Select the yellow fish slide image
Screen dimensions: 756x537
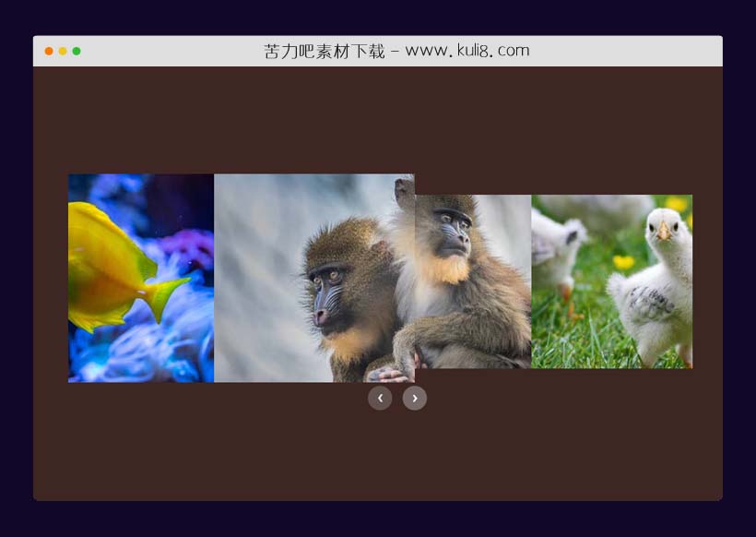[141, 278]
